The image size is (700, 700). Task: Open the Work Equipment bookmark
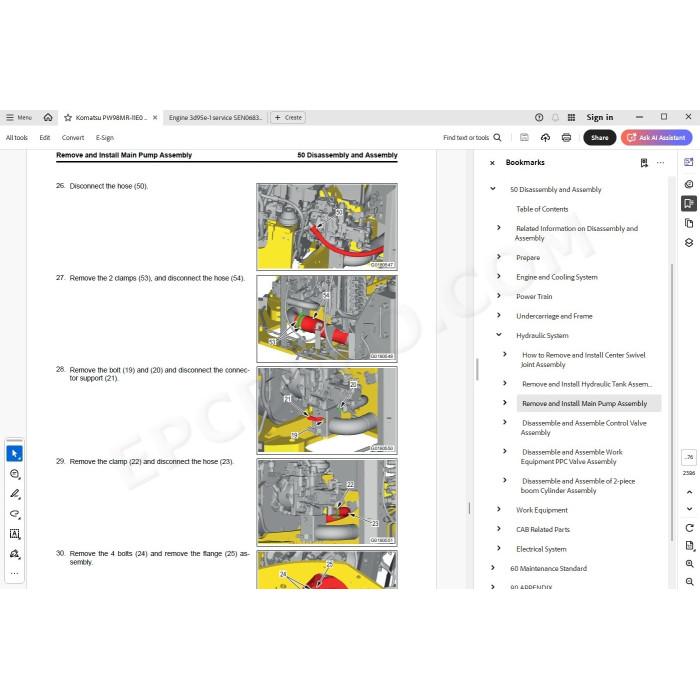click(x=542, y=510)
